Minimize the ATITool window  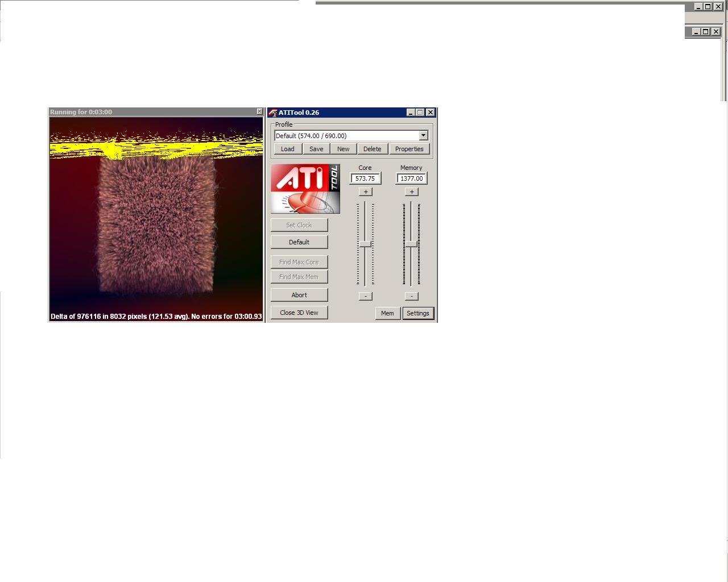tap(411, 113)
